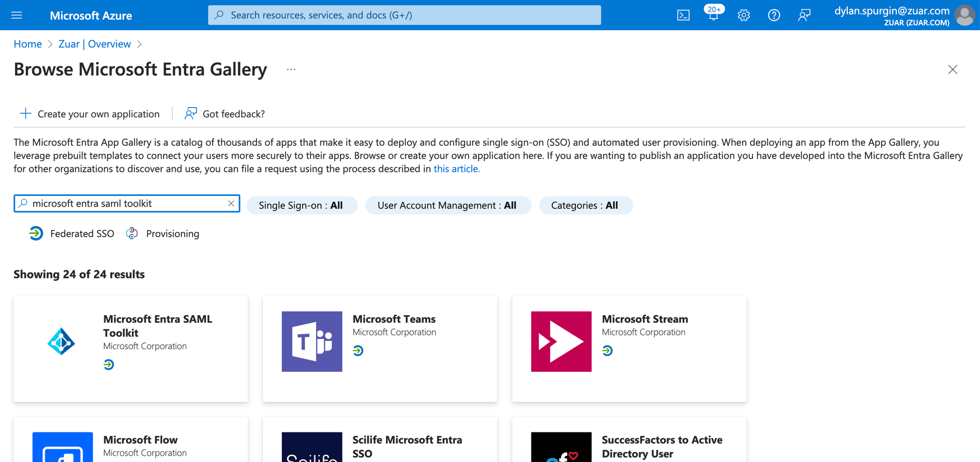The width and height of the screenshot is (980, 462).
Task: Click the Microsoft Entra SAML Toolkit logo
Action: pos(61,341)
